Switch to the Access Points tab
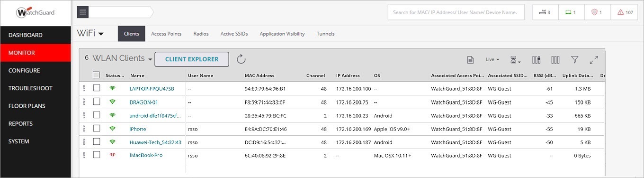The height and width of the screenshot is (178, 644). pyautogui.click(x=166, y=34)
